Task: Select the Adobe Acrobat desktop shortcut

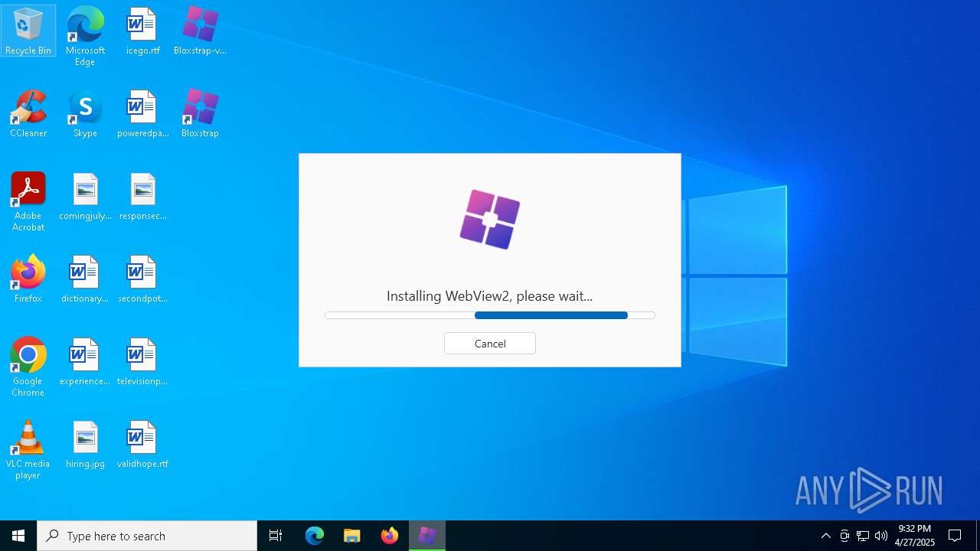Action: (28, 202)
